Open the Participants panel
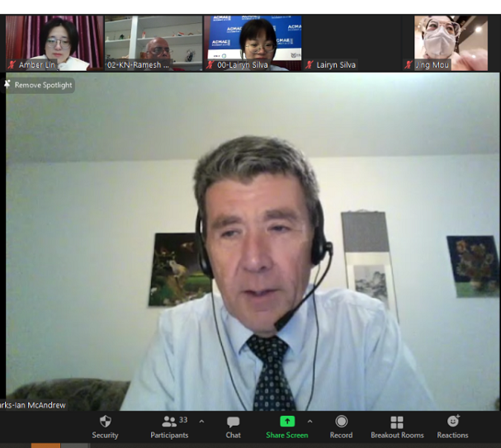The width and height of the screenshot is (501, 448). pos(169,422)
